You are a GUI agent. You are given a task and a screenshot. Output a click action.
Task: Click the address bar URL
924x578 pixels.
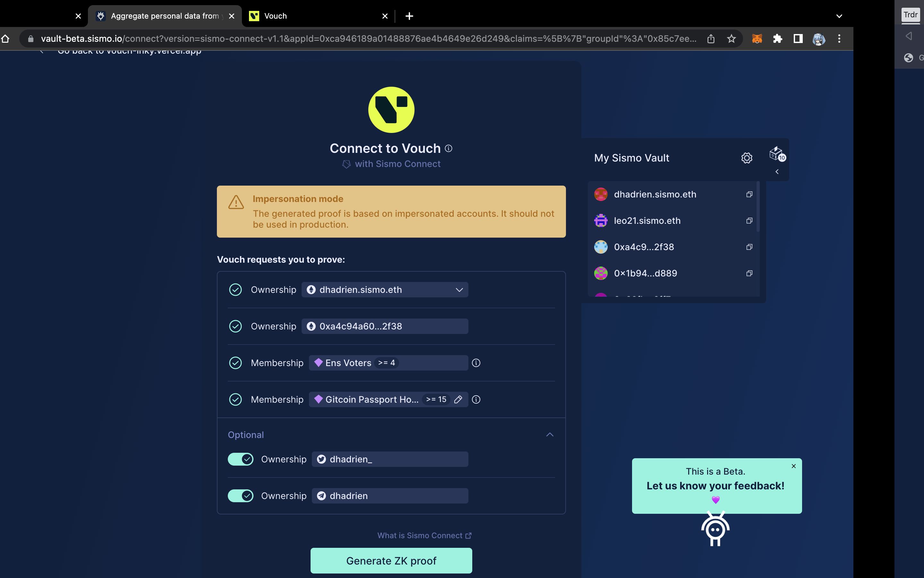(368, 39)
